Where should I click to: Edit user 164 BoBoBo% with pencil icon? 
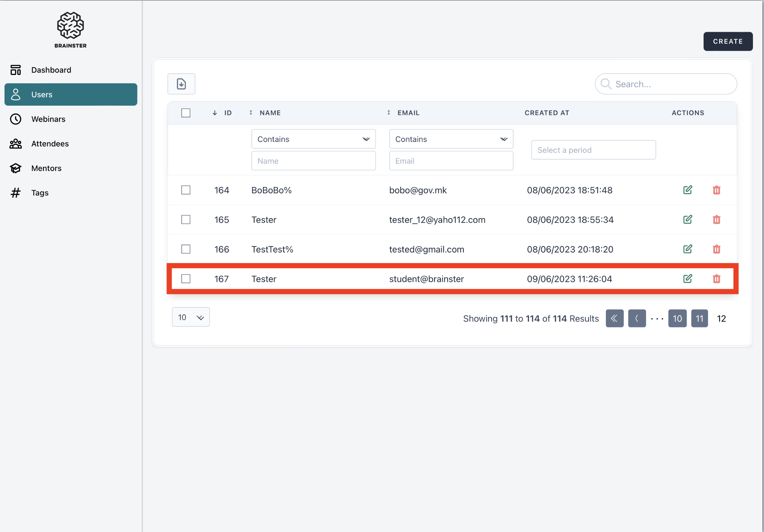tap(687, 190)
